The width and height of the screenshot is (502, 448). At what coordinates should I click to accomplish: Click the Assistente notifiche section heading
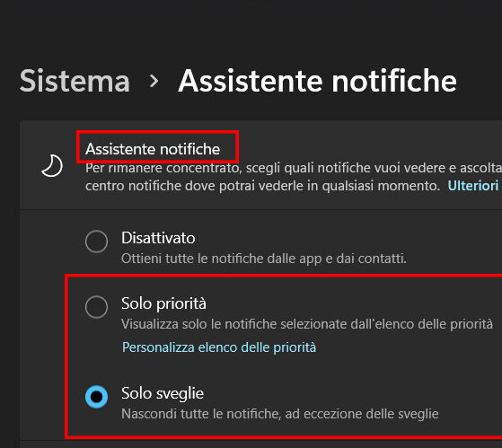[x=153, y=149]
